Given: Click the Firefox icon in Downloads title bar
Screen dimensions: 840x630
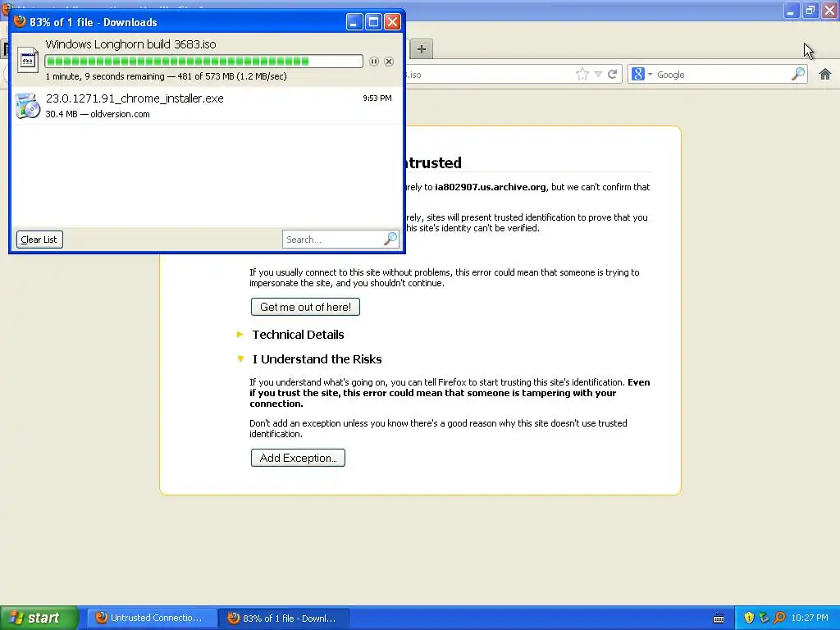Looking at the screenshot, I should point(20,21).
